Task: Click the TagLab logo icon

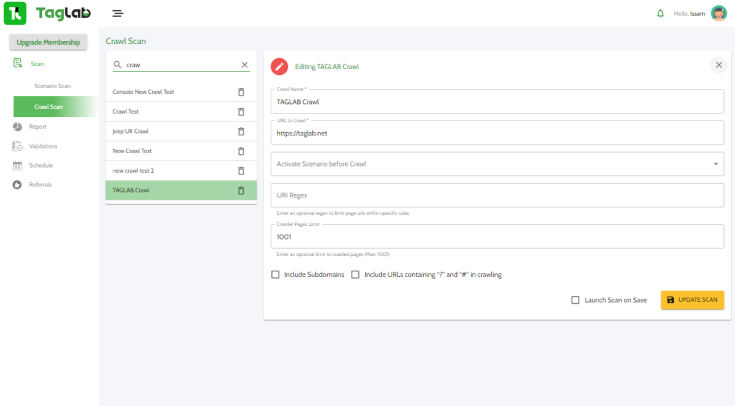Action: (x=15, y=13)
